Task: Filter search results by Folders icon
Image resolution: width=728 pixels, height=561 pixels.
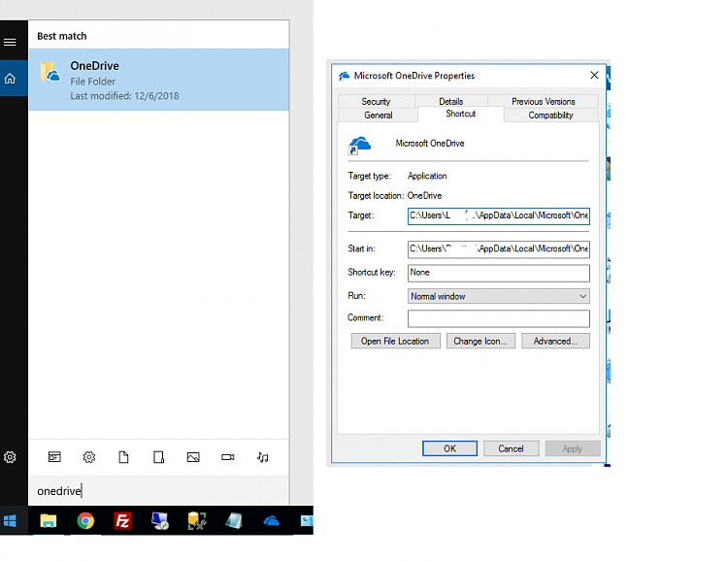Action: pos(158,457)
